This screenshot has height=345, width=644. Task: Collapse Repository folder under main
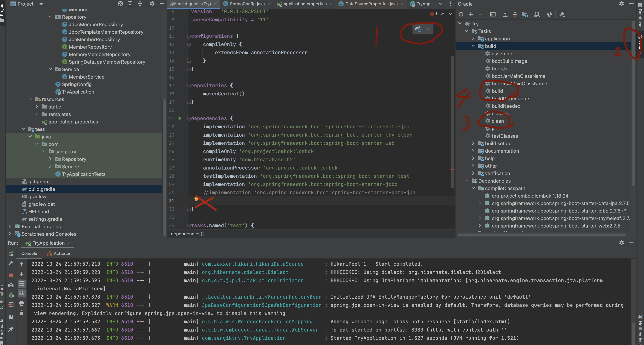pos(50,17)
